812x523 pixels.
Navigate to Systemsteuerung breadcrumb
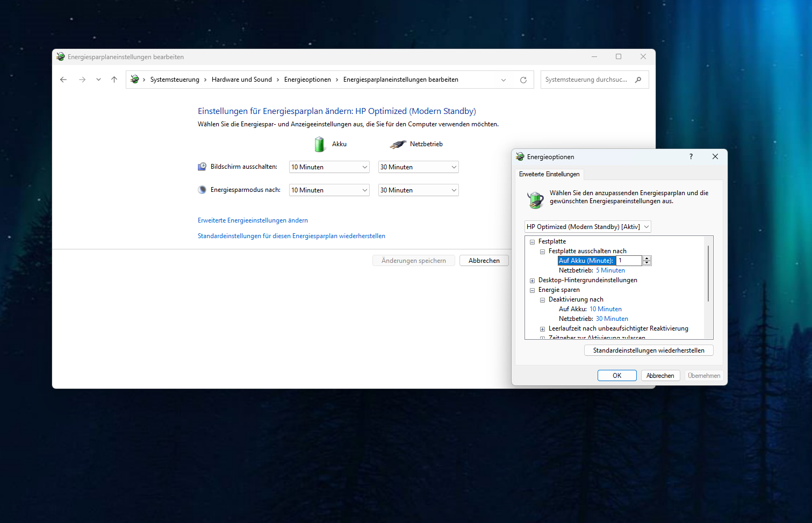pyautogui.click(x=175, y=80)
